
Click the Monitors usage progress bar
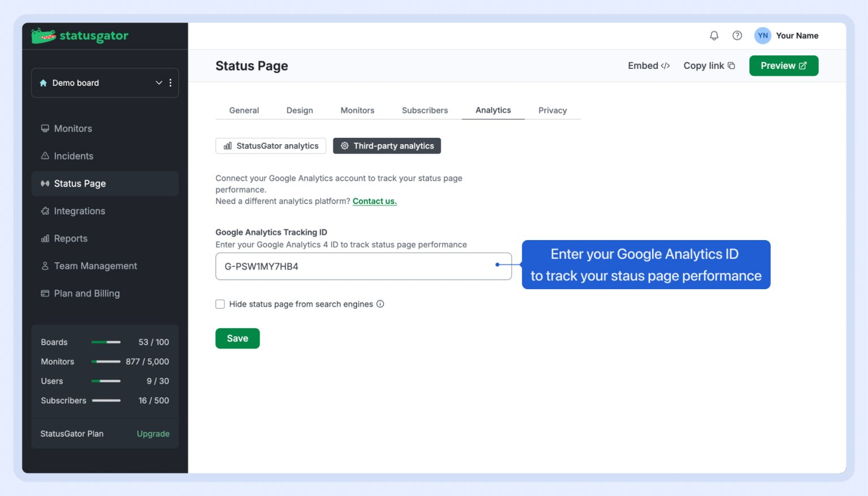[x=106, y=362]
